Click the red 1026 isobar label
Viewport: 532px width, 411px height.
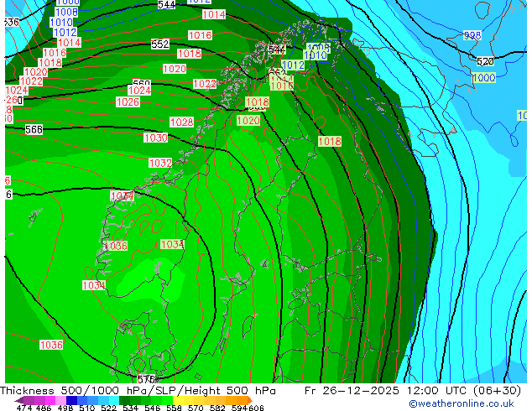[x=128, y=102]
